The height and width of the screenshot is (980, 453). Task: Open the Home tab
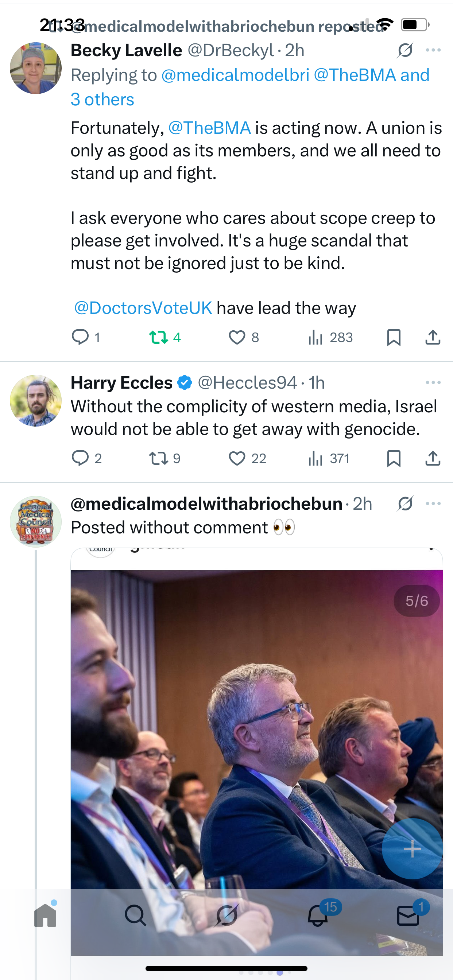pyautogui.click(x=45, y=915)
